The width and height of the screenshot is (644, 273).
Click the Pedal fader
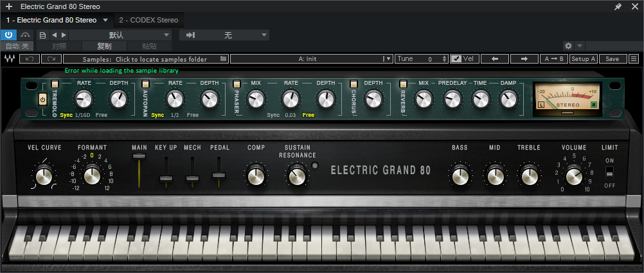219,175
